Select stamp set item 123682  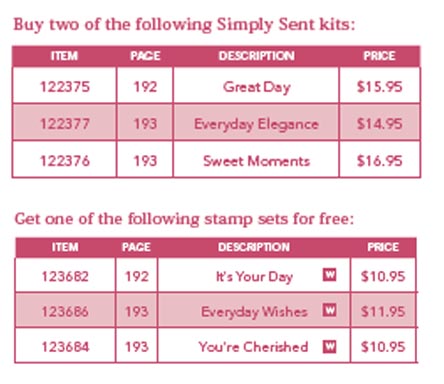click(x=65, y=276)
